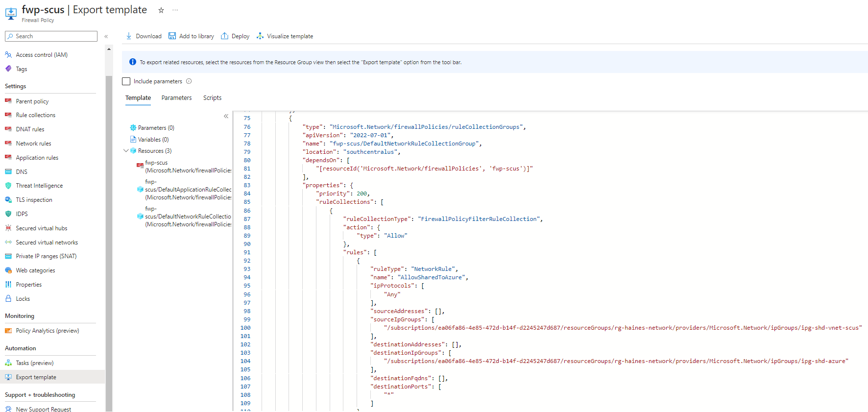The height and width of the screenshot is (412, 868).
Task: Favorite this page with the star icon
Action: click(161, 10)
